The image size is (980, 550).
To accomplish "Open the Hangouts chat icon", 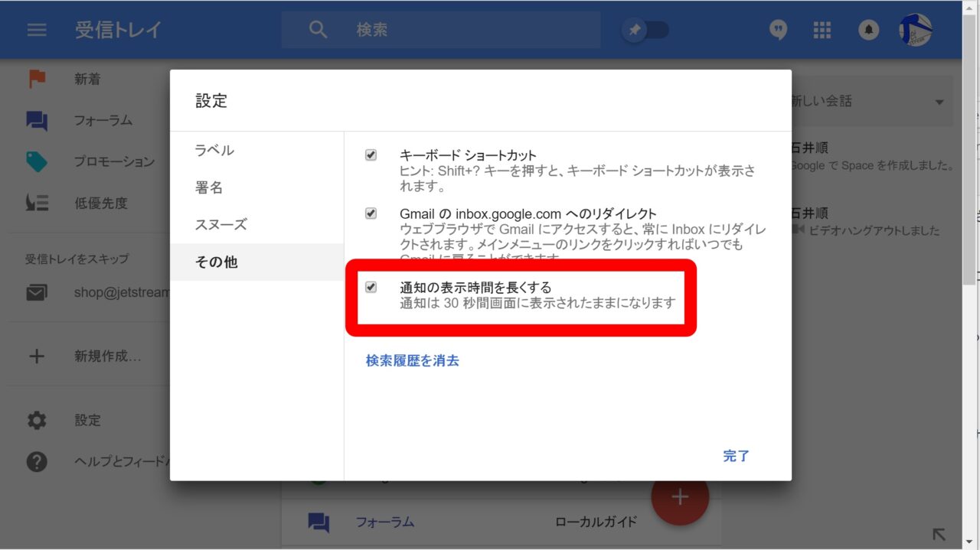I will click(x=778, y=30).
